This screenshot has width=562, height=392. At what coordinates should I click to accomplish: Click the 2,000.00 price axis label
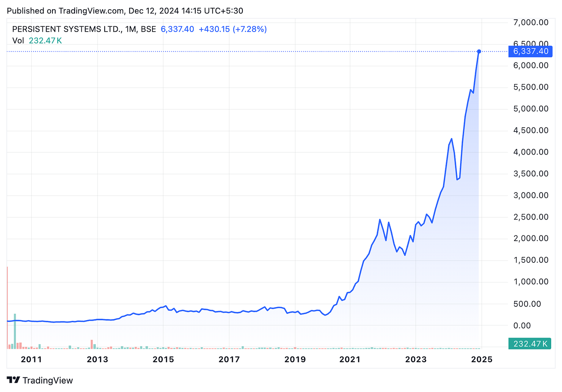[x=531, y=238]
